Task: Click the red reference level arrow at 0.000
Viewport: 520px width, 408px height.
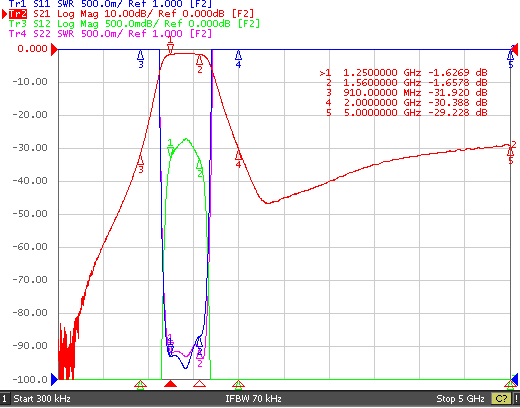Action: 54,50
